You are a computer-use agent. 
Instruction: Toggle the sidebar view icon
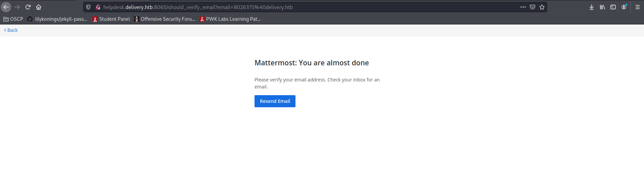pos(613,7)
